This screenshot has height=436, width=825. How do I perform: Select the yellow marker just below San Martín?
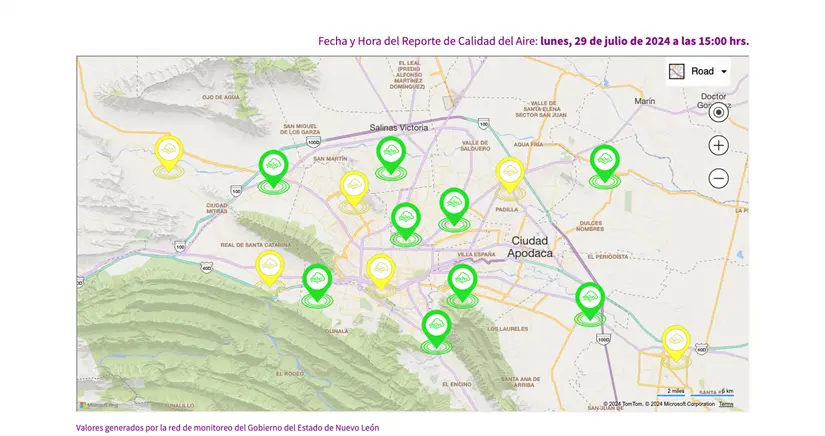pos(354,187)
